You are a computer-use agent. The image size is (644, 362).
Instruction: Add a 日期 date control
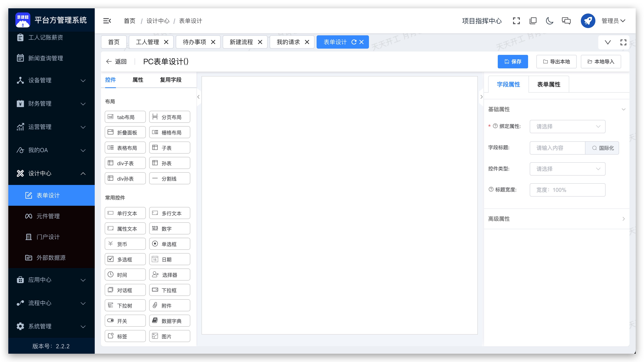coord(170,259)
